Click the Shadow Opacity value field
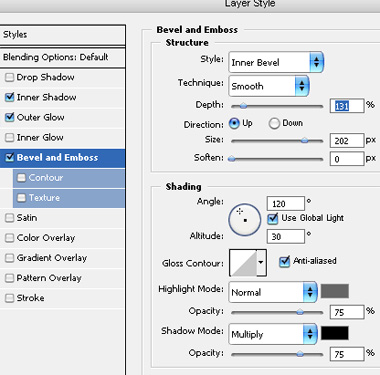 (x=347, y=354)
